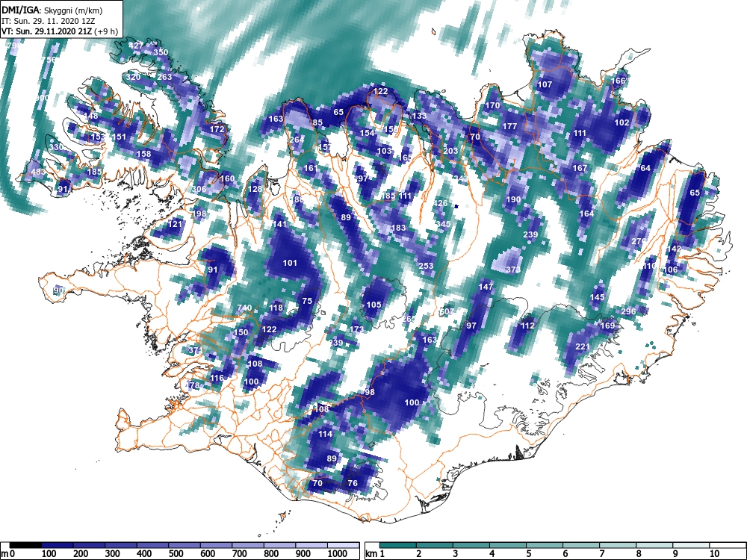The height and width of the screenshot is (560, 747).
Task: Click the palest swatch between 9 and 10 km
Action: (691, 545)
